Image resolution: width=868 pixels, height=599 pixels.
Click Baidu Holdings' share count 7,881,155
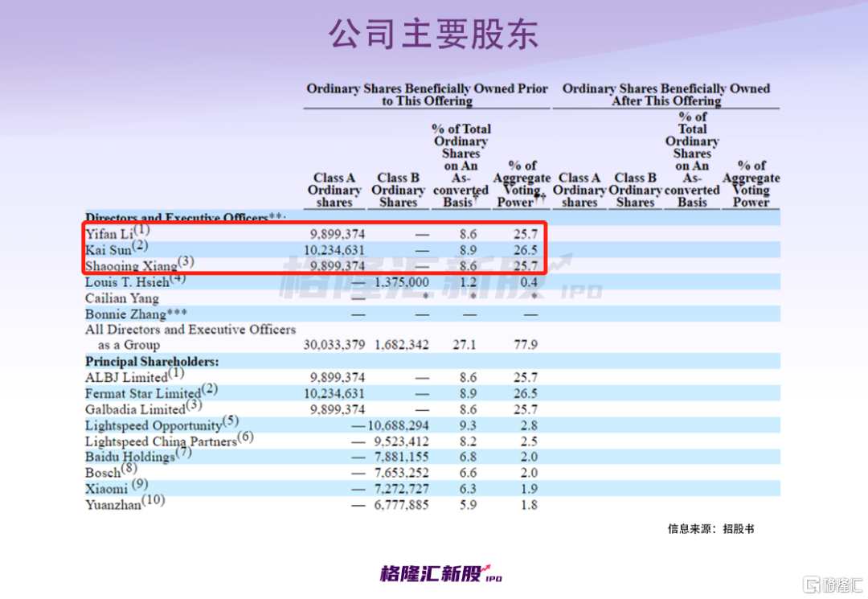coord(401,457)
